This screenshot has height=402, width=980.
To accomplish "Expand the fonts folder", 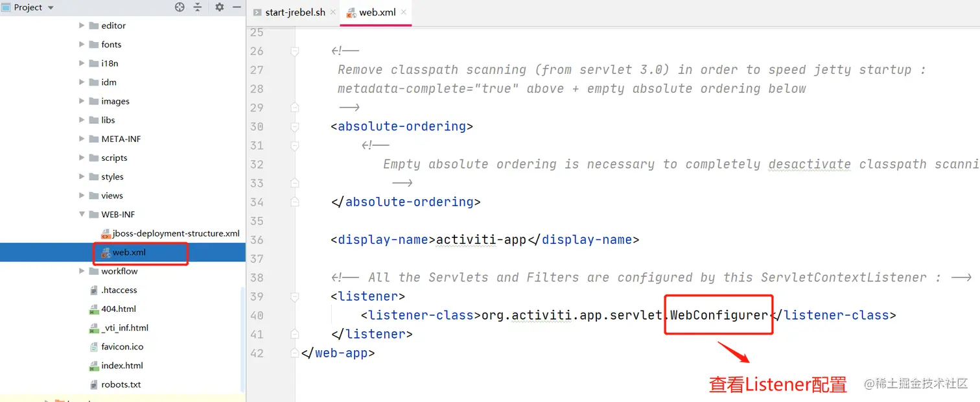I will (x=82, y=45).
